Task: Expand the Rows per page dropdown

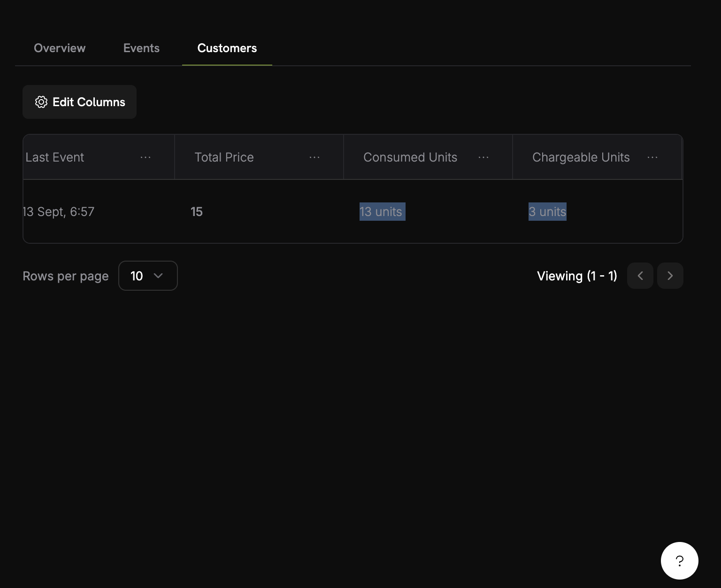Action: [148, 276]
